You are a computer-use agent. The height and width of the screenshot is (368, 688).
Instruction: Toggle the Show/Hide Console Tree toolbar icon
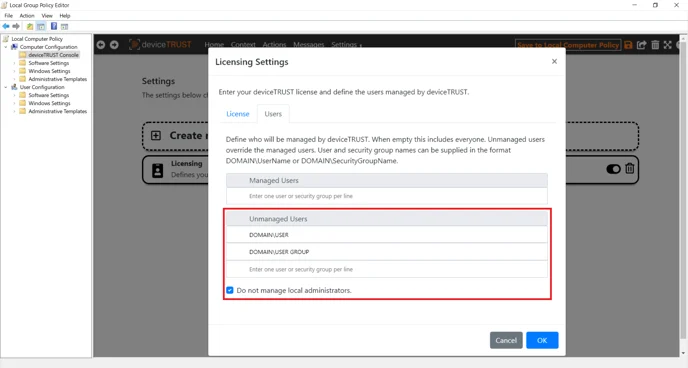41,26
